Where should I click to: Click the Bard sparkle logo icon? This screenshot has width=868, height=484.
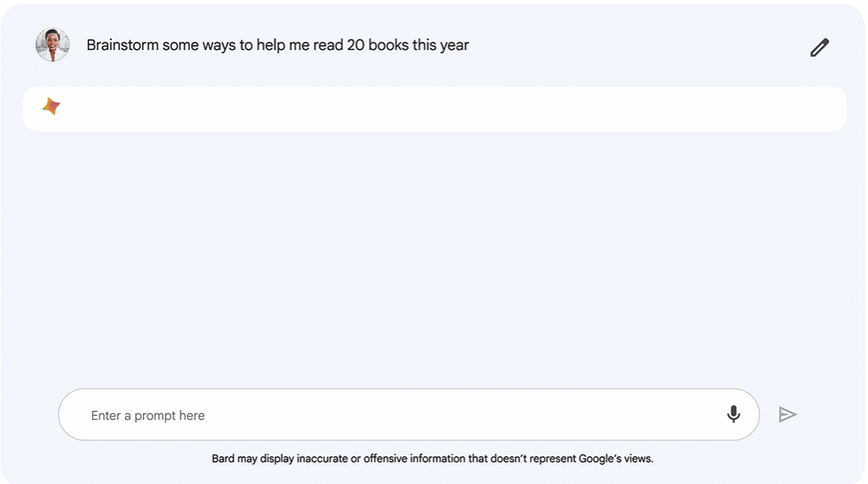pyautogui.click(x=51, y=107)
